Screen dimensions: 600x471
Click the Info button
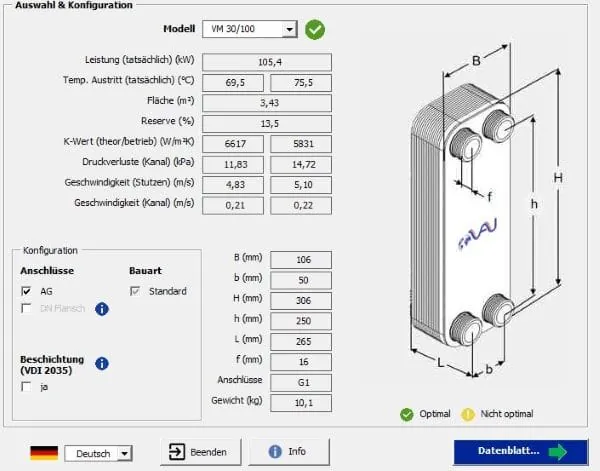pos(289,452)
